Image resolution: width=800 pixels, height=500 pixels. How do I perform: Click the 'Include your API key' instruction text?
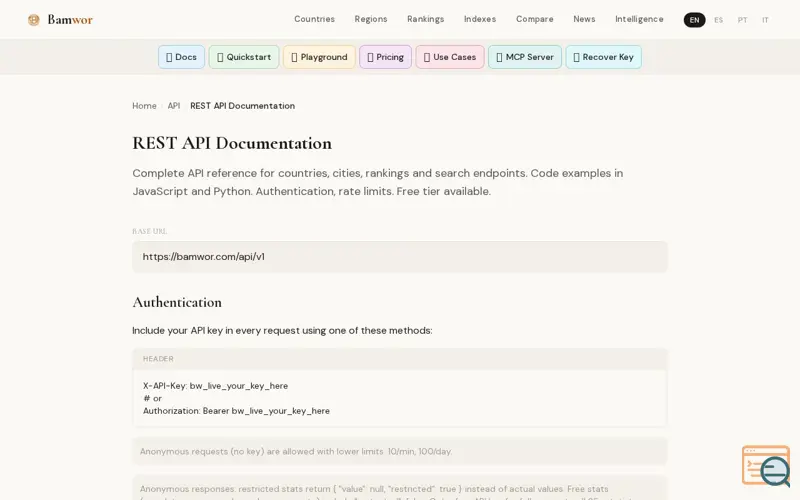(282, 331)
